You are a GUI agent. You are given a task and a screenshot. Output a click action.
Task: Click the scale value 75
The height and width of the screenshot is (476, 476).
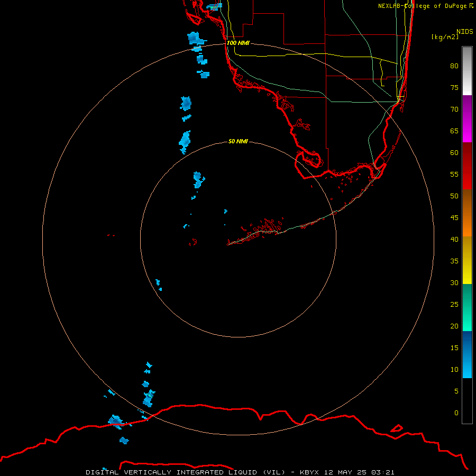454,88
